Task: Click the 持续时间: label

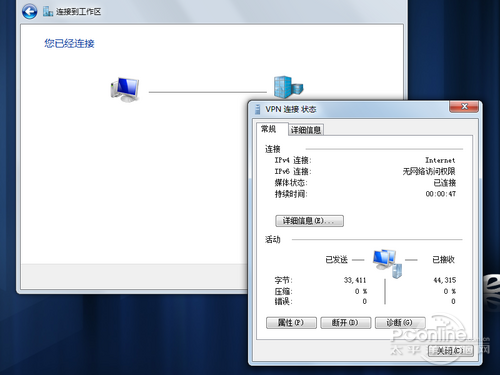Action: pos(291,194)
